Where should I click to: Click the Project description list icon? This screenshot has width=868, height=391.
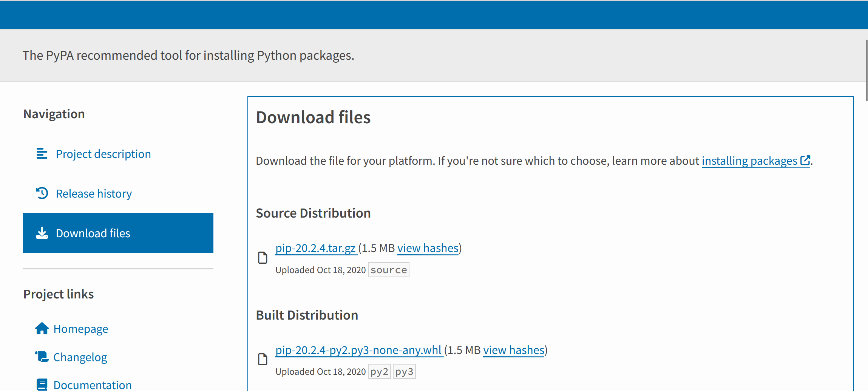click(x=42, y=154)
